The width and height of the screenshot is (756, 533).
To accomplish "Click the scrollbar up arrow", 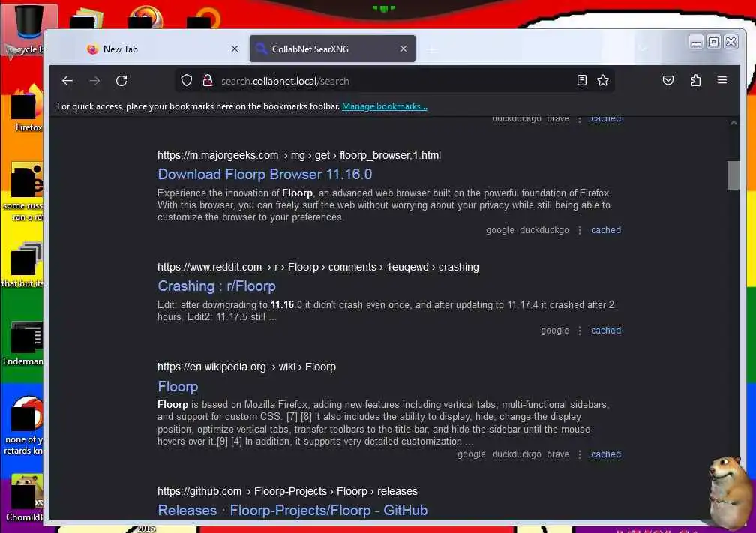I will (x=733, y=123).
